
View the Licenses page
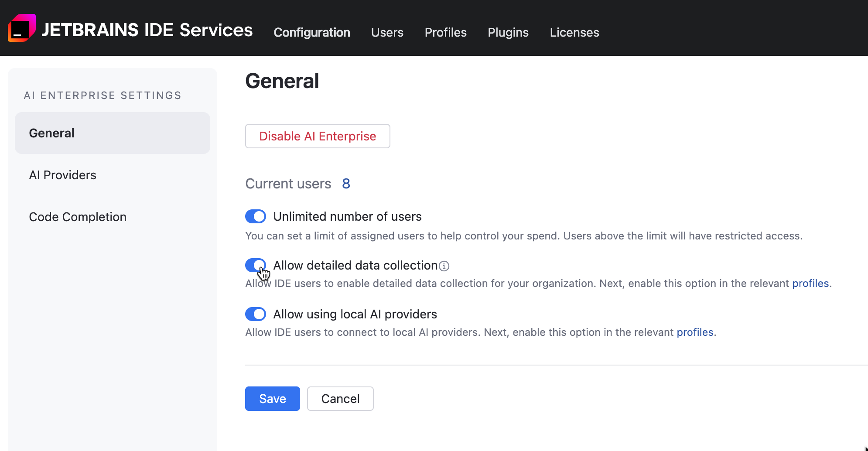[574, 32]
